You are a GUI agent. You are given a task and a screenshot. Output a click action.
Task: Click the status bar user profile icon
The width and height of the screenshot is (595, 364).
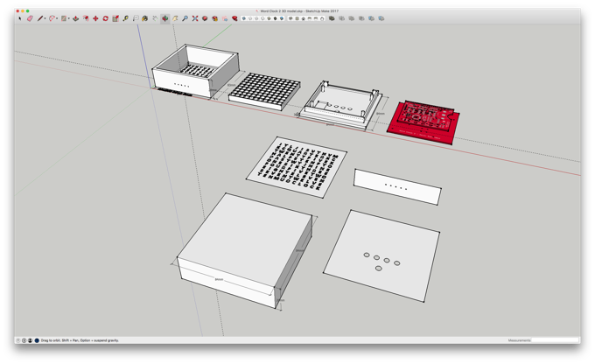click(30, 340)
